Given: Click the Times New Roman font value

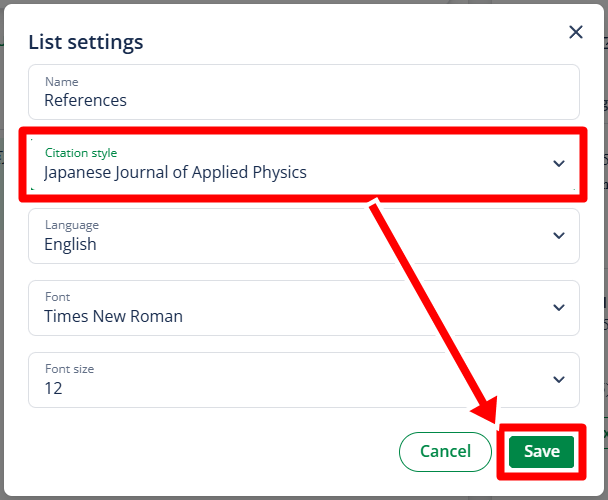Looking at the screenshot, I should (113, 316).
